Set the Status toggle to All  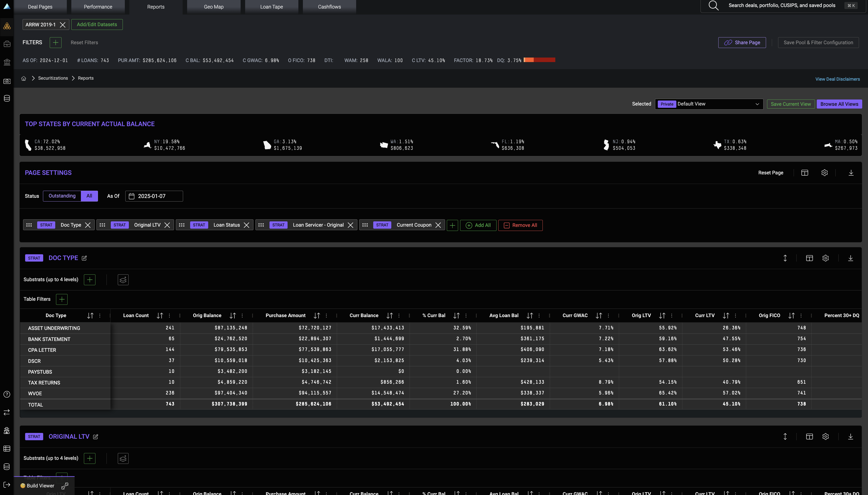point(89,196)
